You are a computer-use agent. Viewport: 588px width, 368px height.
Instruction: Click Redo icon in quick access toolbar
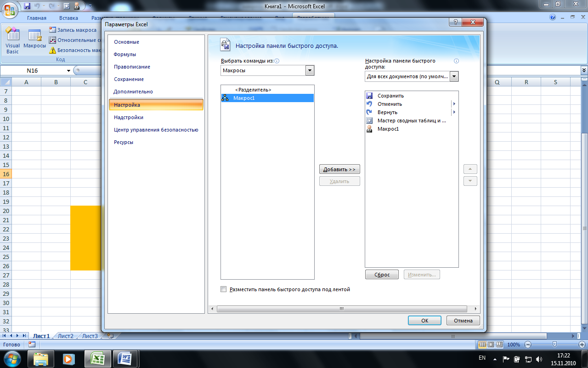click(x=52, y=6)
